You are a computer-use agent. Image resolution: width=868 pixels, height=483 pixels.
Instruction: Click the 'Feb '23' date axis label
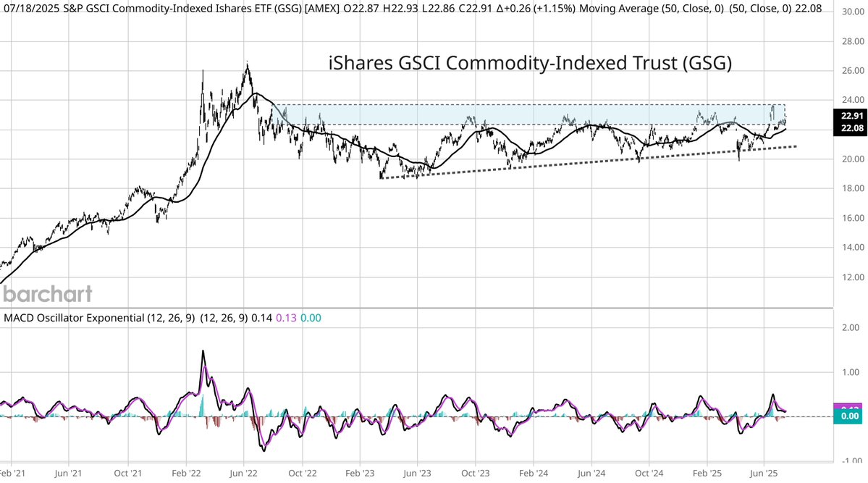pyautogui.click(x=360, y=474)
